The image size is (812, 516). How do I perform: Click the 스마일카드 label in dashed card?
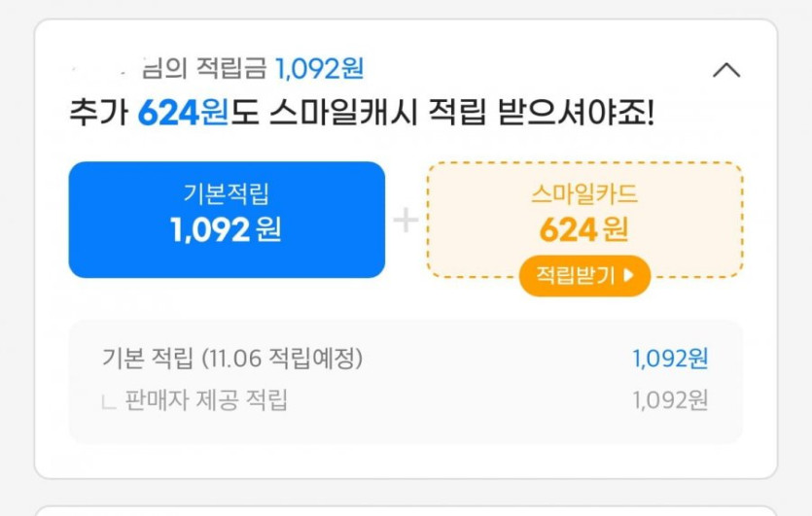pyautogui.click(x=584, y=193)
